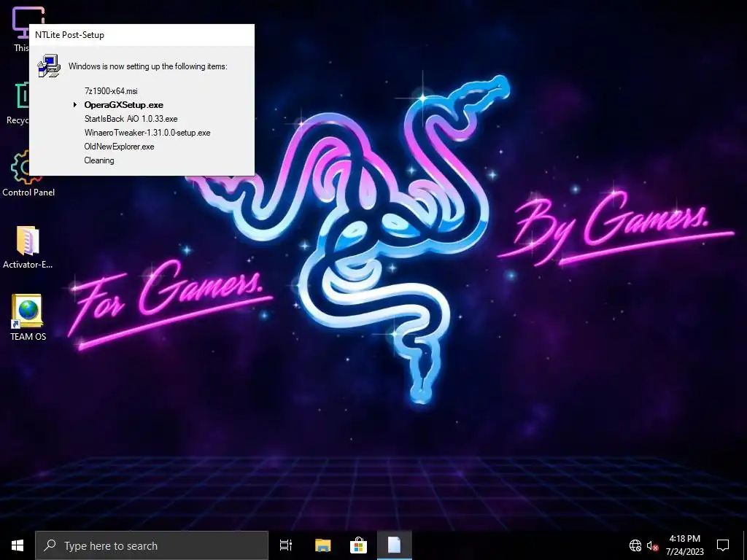Select the Control Panel desktop icon
This screenshot has width=747, height=560.
pyautogui.click(x=28, y=174)
